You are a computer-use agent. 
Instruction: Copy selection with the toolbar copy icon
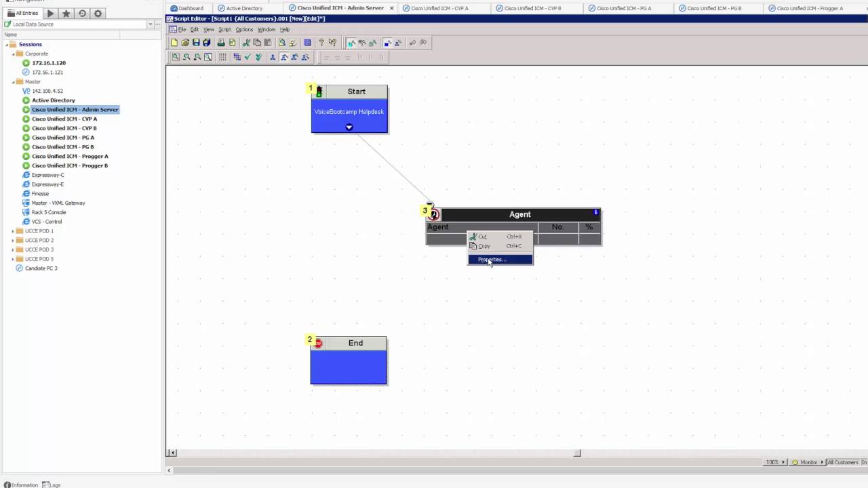257,43
